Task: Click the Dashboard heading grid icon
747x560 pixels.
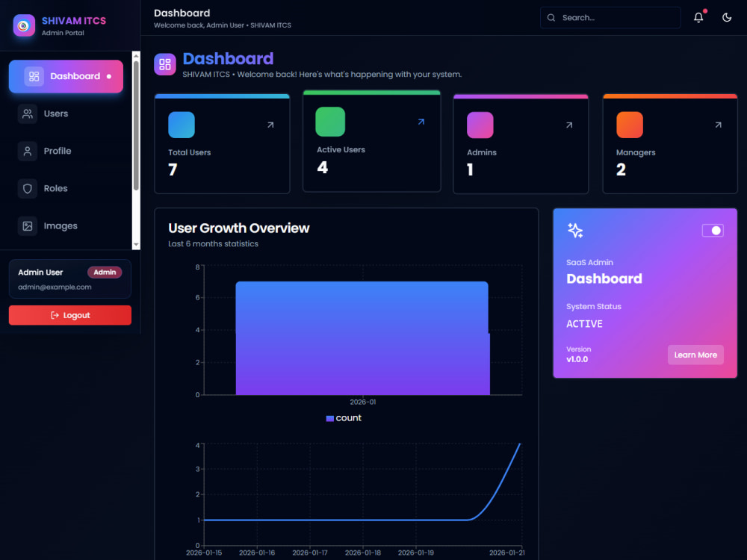Action: tap(165, 64)
